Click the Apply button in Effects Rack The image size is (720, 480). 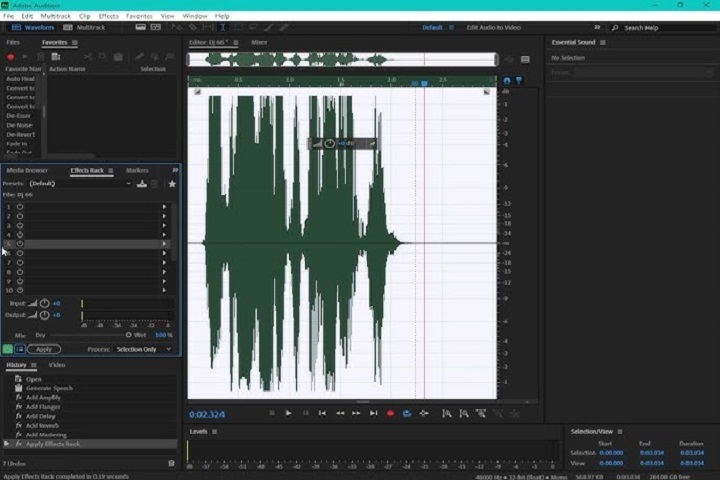tap(44, 349)
